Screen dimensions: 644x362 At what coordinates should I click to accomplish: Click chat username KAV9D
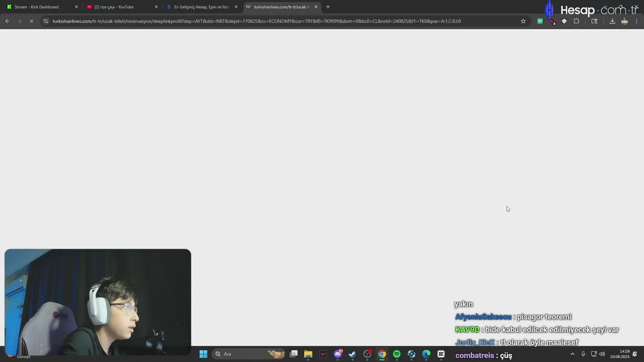click(x=467, y=330)
